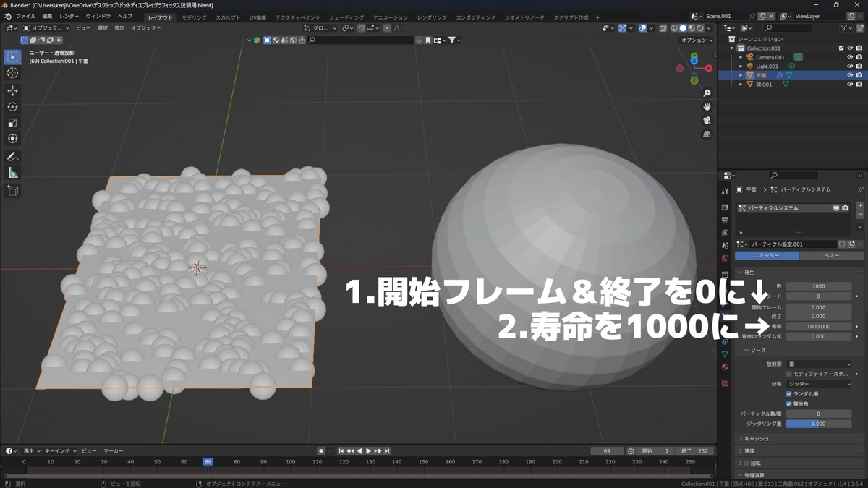Screen dimensions: 868x488
Task: Hide 球.001 in the outliner
Action: coord(850,84)
